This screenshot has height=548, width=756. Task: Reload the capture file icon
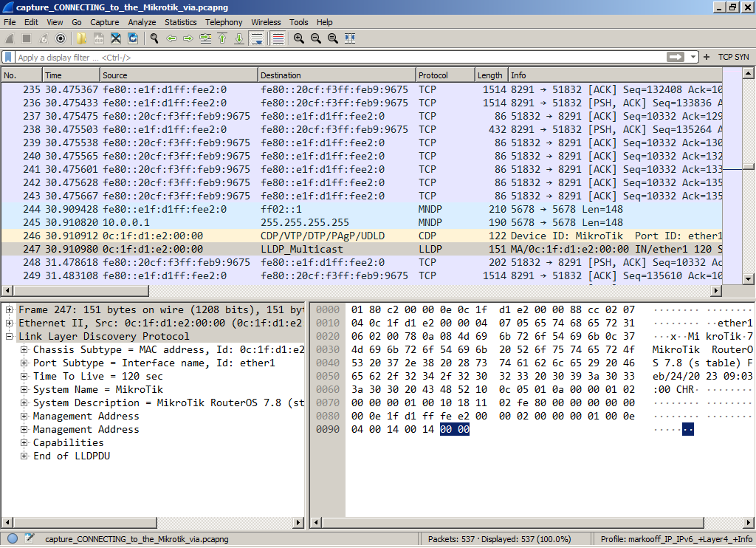pos(133,38)
